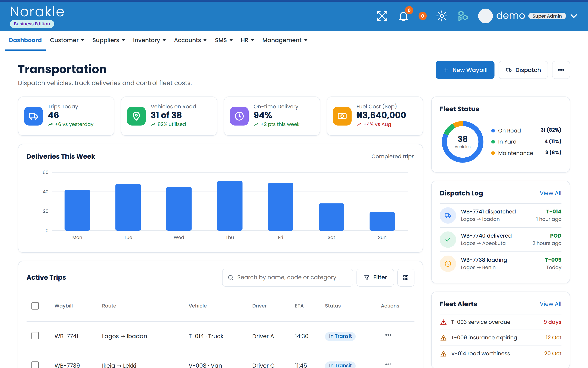Click the T-009 tag in Dispatch Log

tap(553, 260)
